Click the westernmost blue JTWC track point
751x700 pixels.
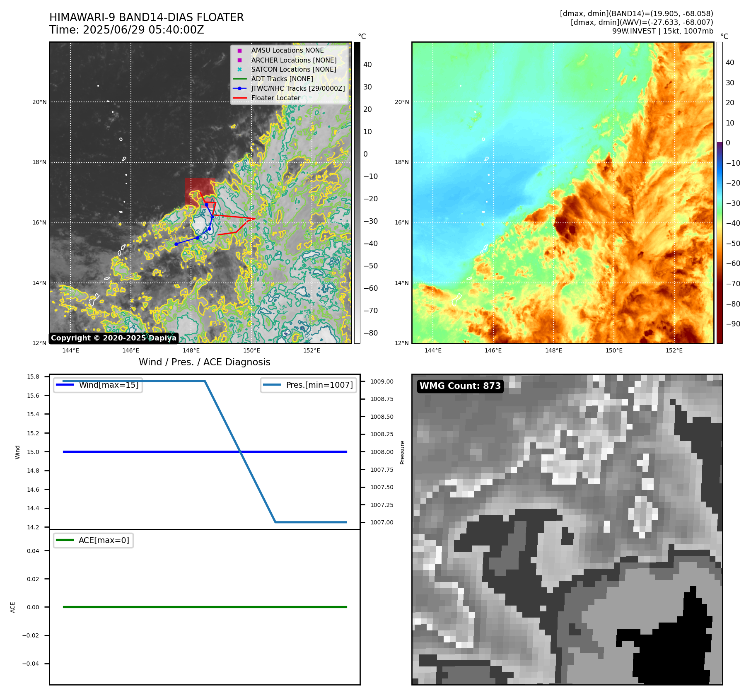point(176,244)
